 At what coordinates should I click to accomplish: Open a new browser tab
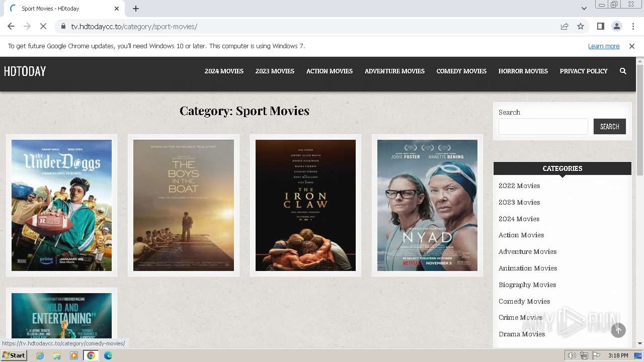coord(136,9)
